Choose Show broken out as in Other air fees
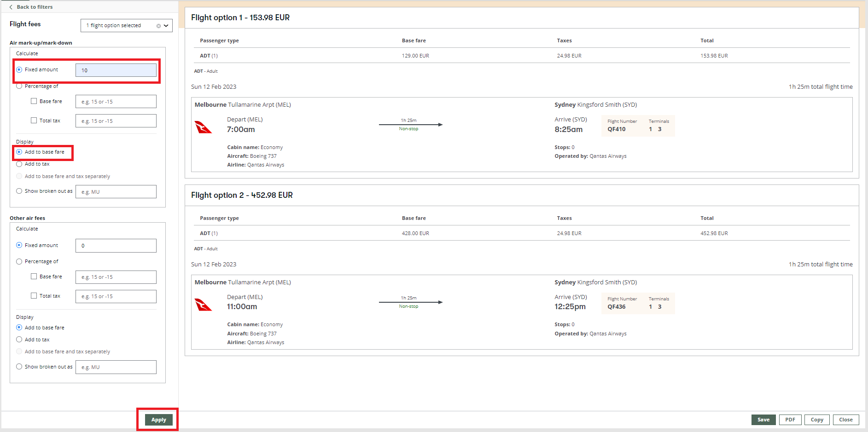Viewport: 868px width, 432px height. tap(19, 367)
